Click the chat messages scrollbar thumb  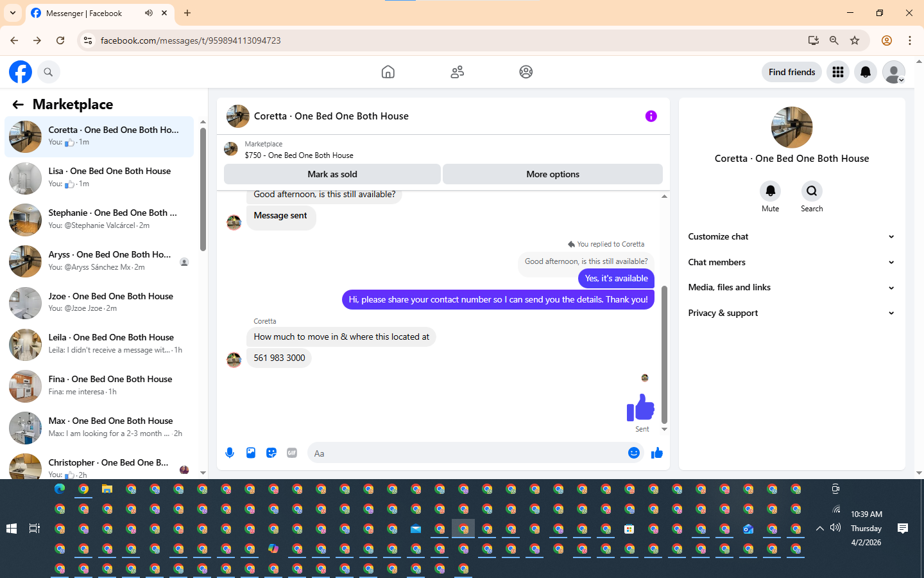pyautogui.click(x=664, y=355)
